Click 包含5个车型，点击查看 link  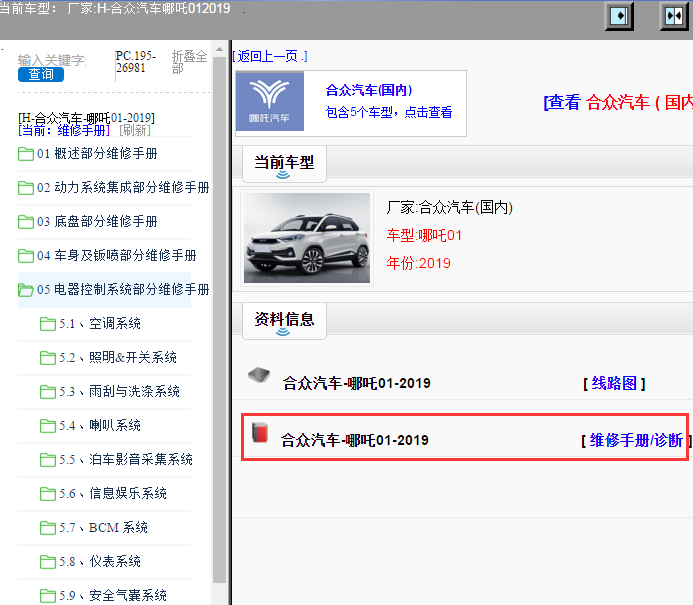click(389, 112)
